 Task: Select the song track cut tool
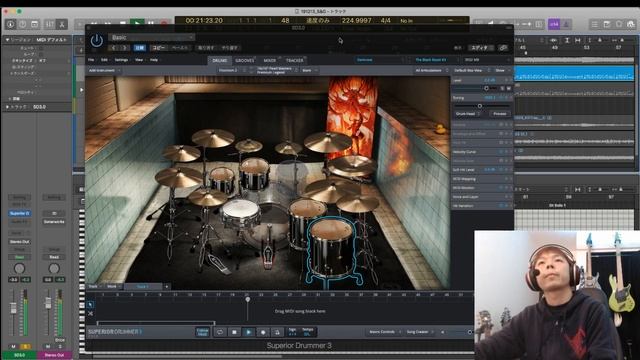point(91,313)
